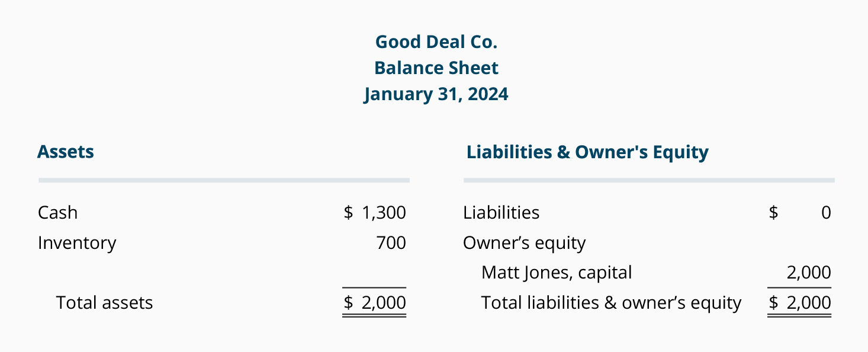Click the Liabilities row label
The height and width of the screenshot is (352, 868).
[501, 213]
